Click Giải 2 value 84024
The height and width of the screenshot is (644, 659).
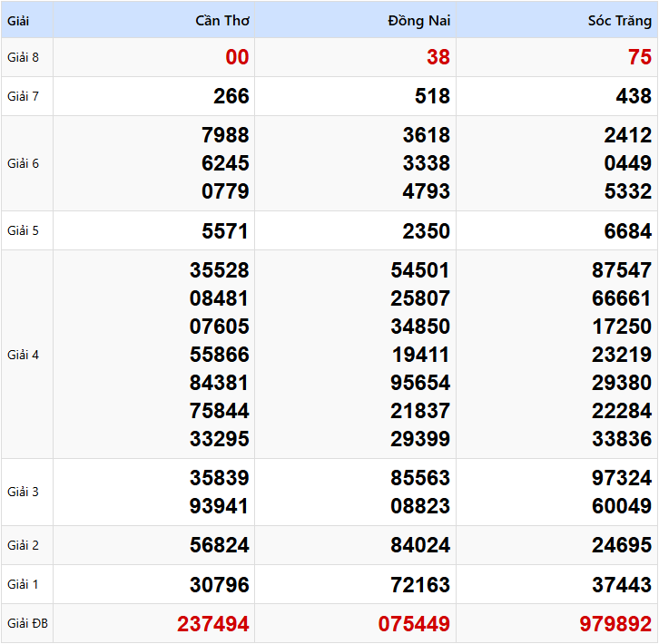(420, 545)
